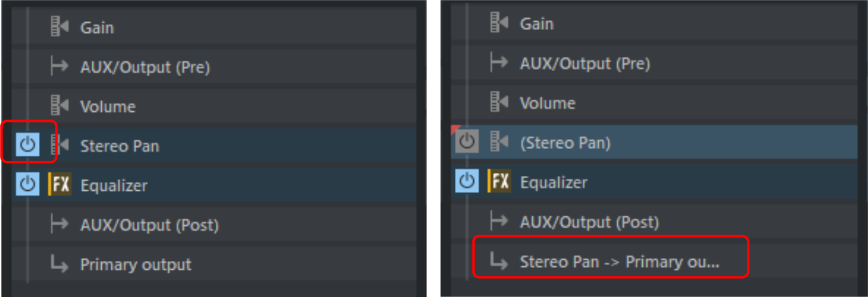This screenshot has height=297, width=868.
Task: Click AUX/Output (Pre) arrow icon in left panel
Action: [59, 67]
